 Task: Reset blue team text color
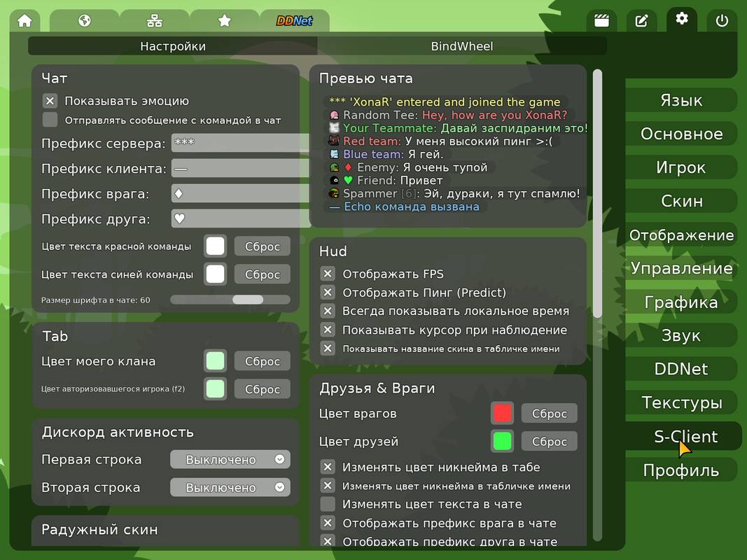tap(263, 274)
